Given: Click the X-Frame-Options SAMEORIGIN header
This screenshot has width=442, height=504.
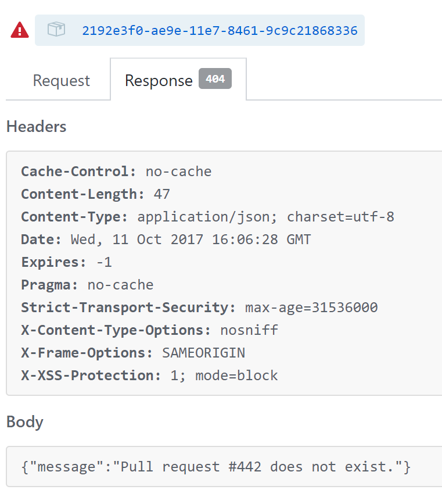Looking at the screenshot, I should tap(133, 353).
